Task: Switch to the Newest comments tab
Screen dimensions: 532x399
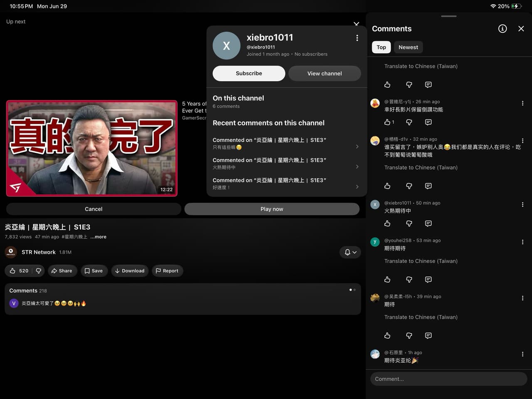Action: (408, 47)
